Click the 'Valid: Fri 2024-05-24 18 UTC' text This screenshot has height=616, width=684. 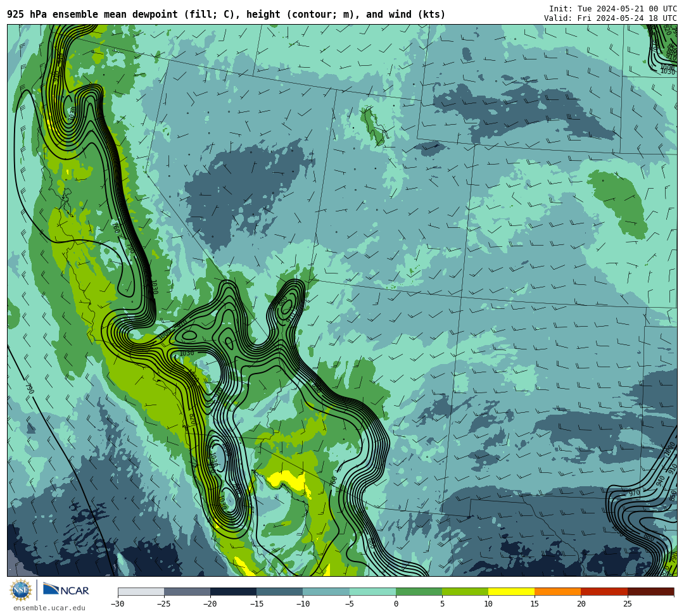(611, 18)
